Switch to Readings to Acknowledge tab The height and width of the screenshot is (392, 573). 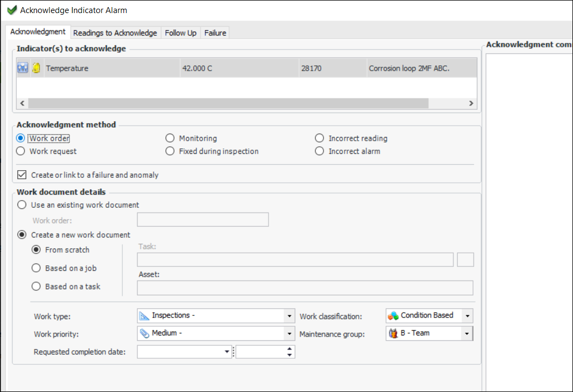point(115,33)
